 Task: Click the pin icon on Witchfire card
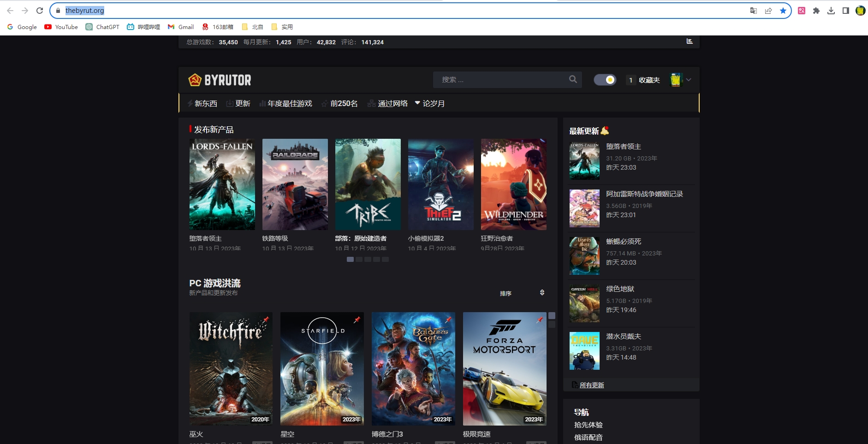point(266,319)
